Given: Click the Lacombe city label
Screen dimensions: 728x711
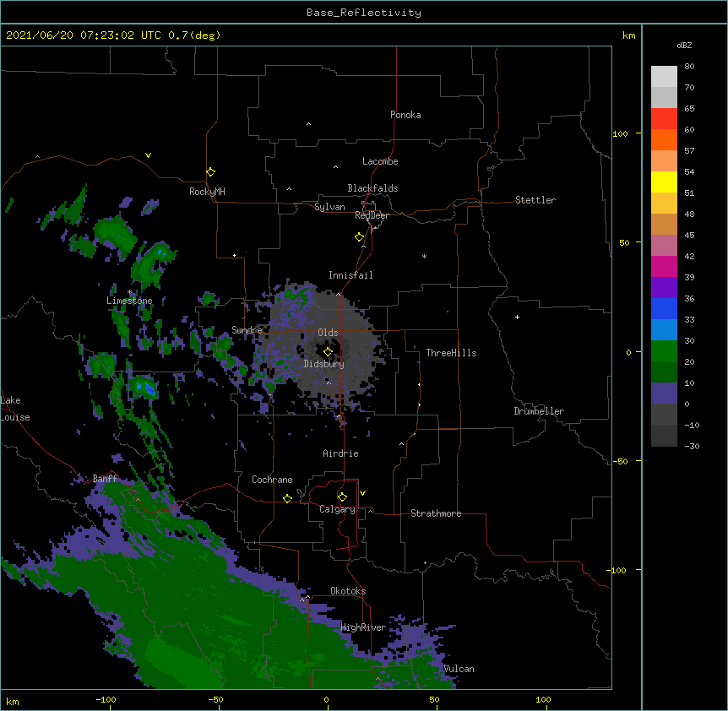Looking at the screenshot, I should [x=380, y=161].
